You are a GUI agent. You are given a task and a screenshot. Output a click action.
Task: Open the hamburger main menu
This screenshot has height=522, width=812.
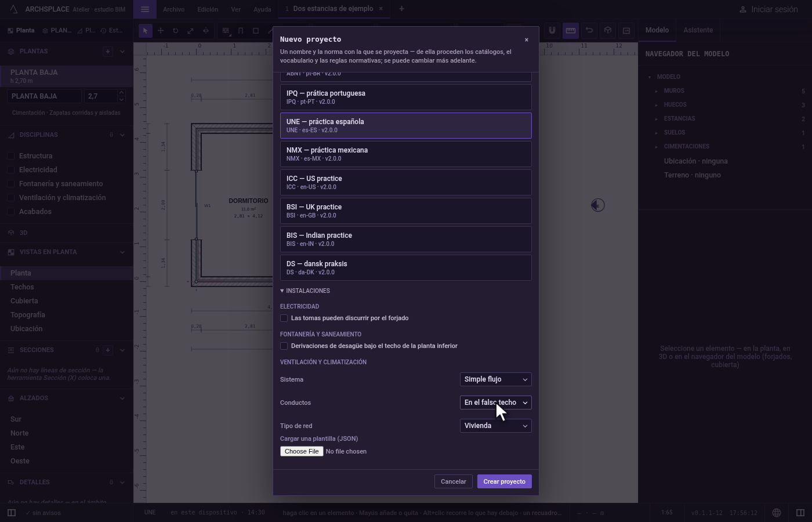click(145, 9)
